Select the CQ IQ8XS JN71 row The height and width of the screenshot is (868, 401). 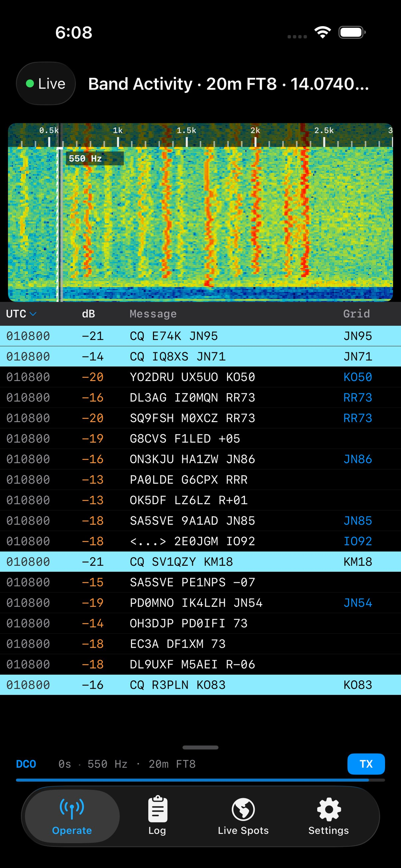pyautogui.click(x=200, y=356)
